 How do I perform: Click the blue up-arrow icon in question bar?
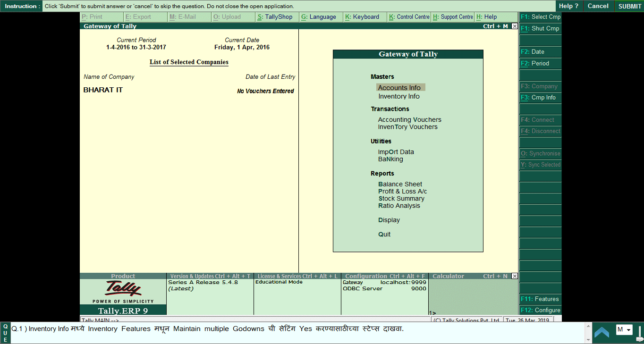(x=602, y=332)
